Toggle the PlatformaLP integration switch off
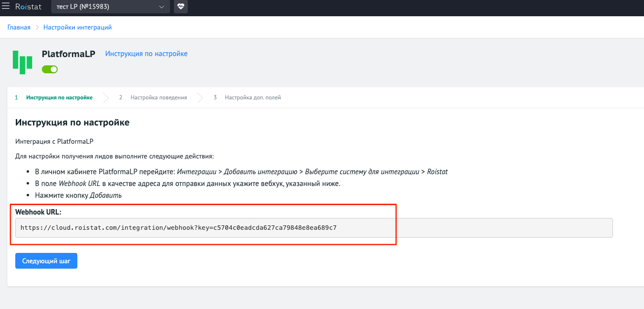The width and height of the screenshot is (644, 309). pyautogui.click(x=50, y=69)
